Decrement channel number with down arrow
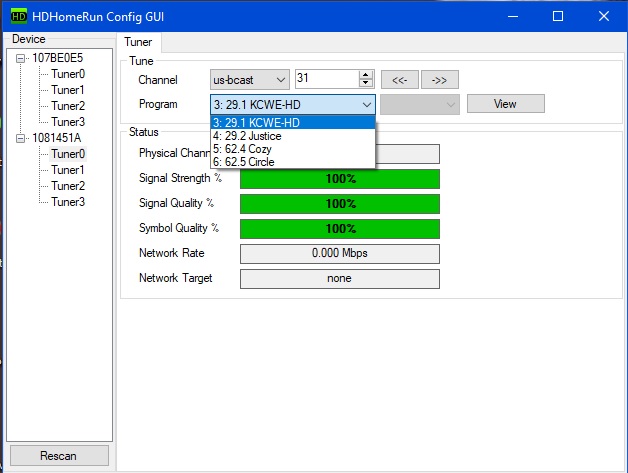 pos(366,83)
